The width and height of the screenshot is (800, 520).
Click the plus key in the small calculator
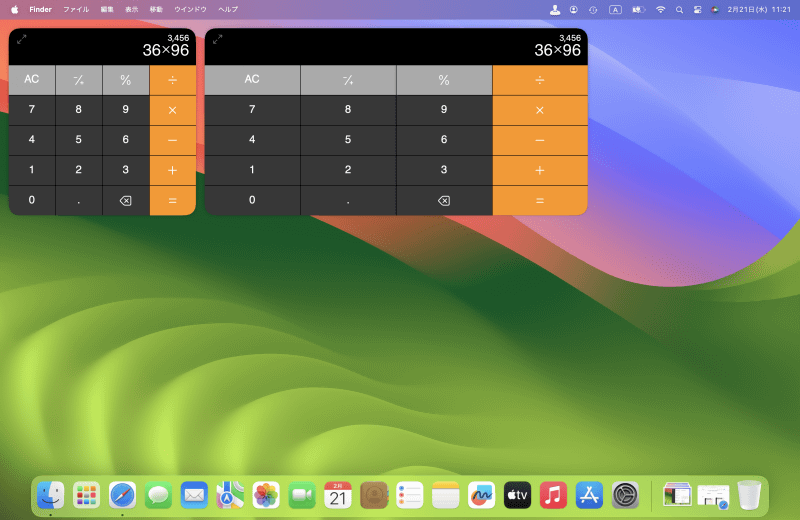point(172,170)
